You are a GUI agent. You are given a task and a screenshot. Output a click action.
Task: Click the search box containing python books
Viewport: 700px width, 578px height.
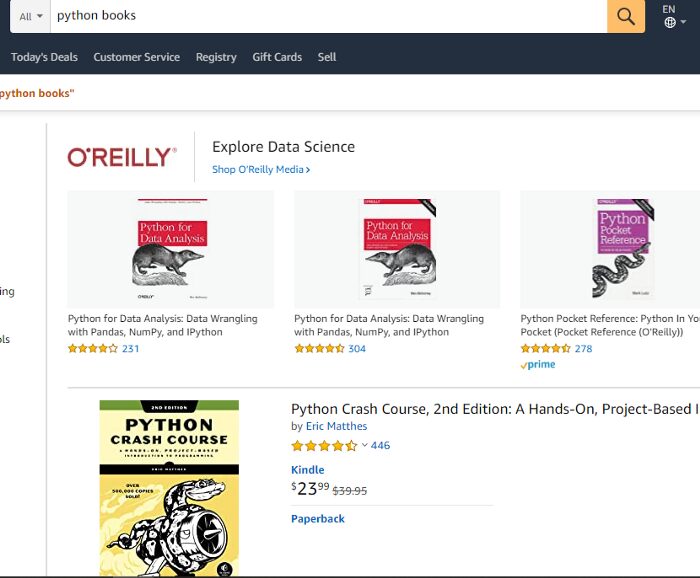pyautogui.click(x=328, y=16)
